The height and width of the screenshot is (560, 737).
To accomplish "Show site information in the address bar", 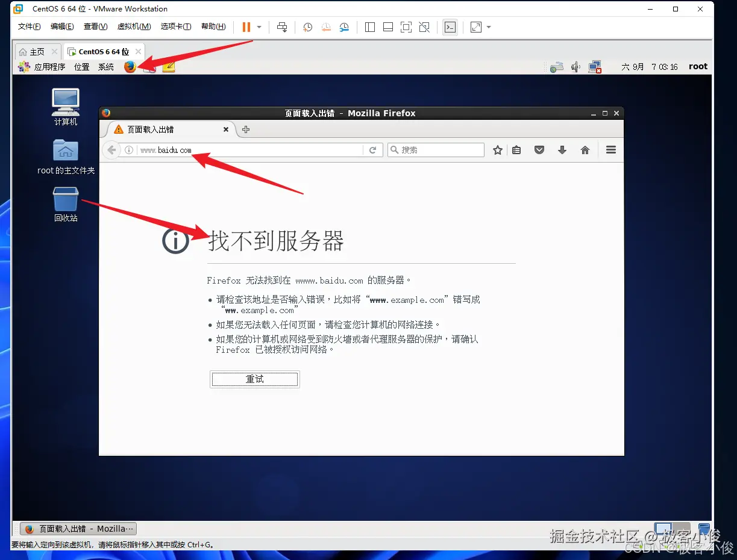I will [x=128, y=150].
